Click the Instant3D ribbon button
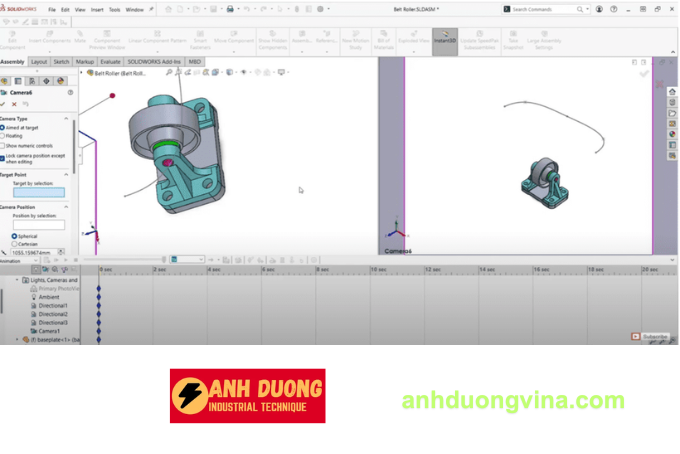 (444, 41)
